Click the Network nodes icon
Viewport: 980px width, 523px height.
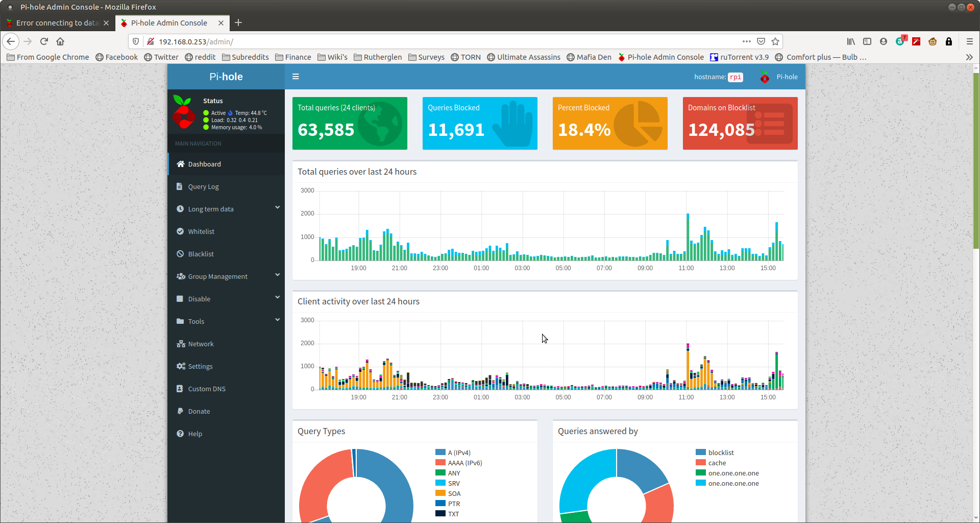coord(181,344)
